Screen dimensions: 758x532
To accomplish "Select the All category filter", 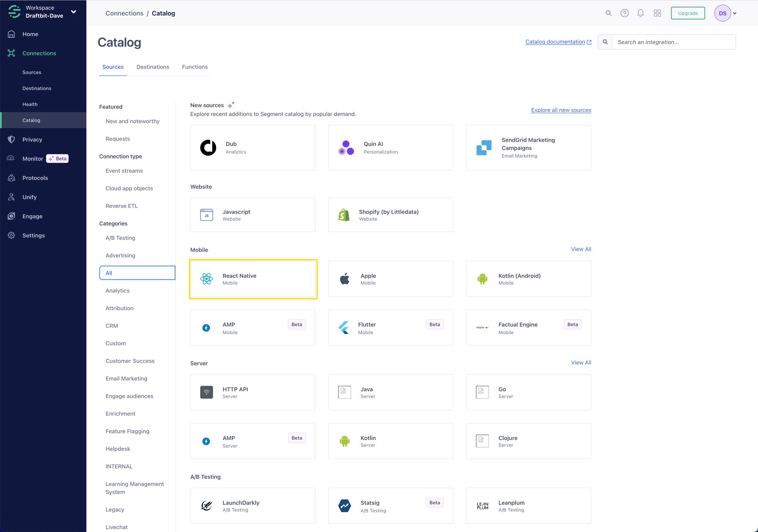I will tap(137, 273).
